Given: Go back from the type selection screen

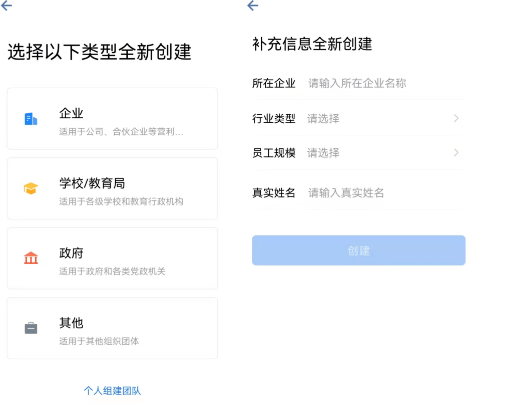Looking at the screenshot, I should (x=6, y=6).
